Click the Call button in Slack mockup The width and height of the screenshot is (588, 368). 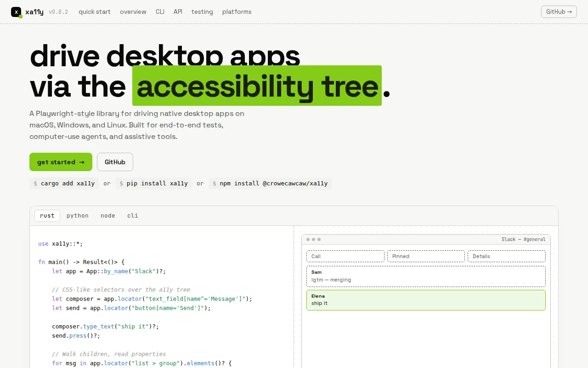click(345, 256)
